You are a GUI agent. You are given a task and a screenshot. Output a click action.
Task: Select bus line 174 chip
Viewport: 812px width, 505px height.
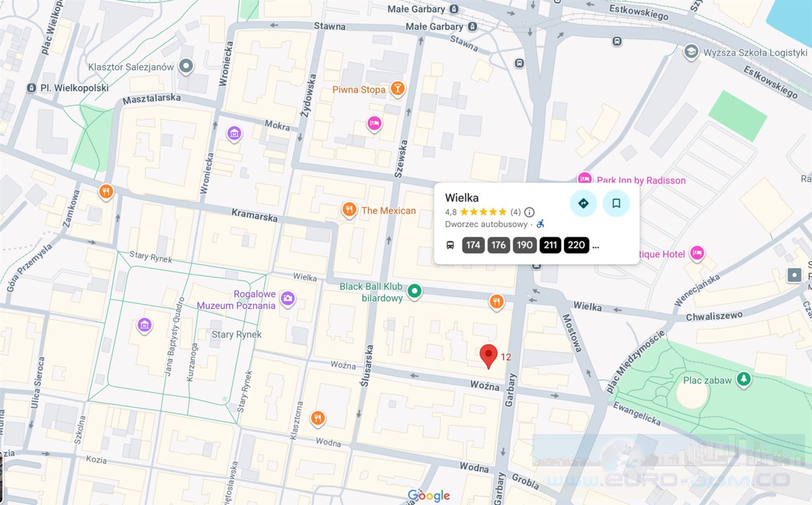point(473,246)
